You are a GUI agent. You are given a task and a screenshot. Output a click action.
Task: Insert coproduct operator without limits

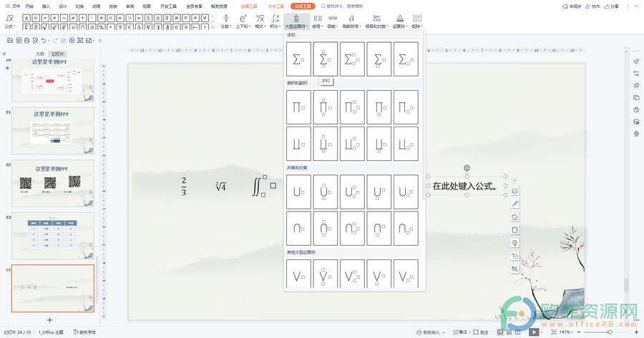pos(298,144)
